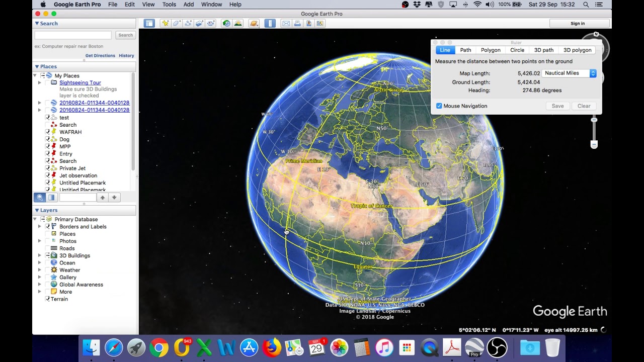Click View in Google Maps icon
This screenshot has height=362, width=644.
320,23
